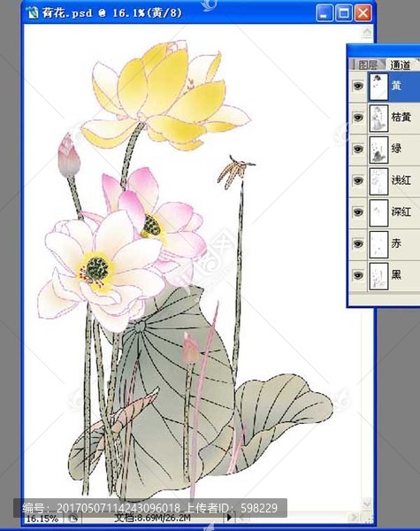This screenshot has height=531, width=420.
Task: Select the 黄 channel thumbnail
Action: coord(378,87)
